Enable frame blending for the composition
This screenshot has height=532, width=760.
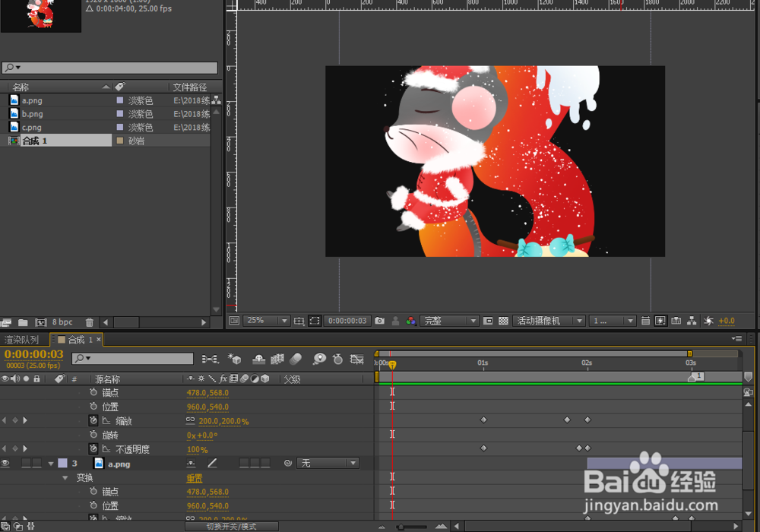277,359
